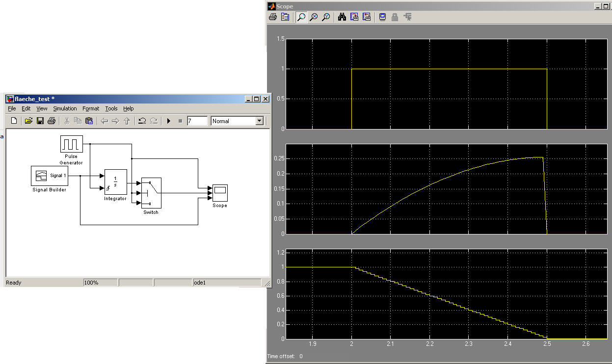Click the floating scope icon
This screenshot has width=612, height=364.
382,17
